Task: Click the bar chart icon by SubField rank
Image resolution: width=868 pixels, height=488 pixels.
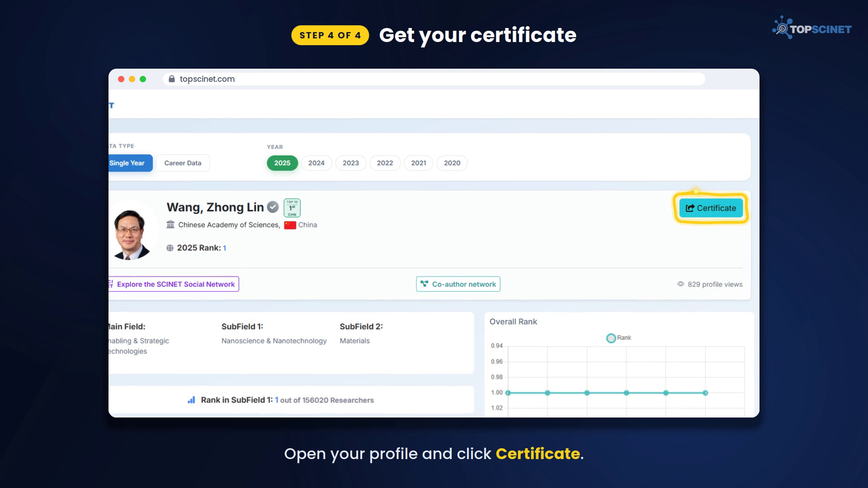Action: (191, 400)
